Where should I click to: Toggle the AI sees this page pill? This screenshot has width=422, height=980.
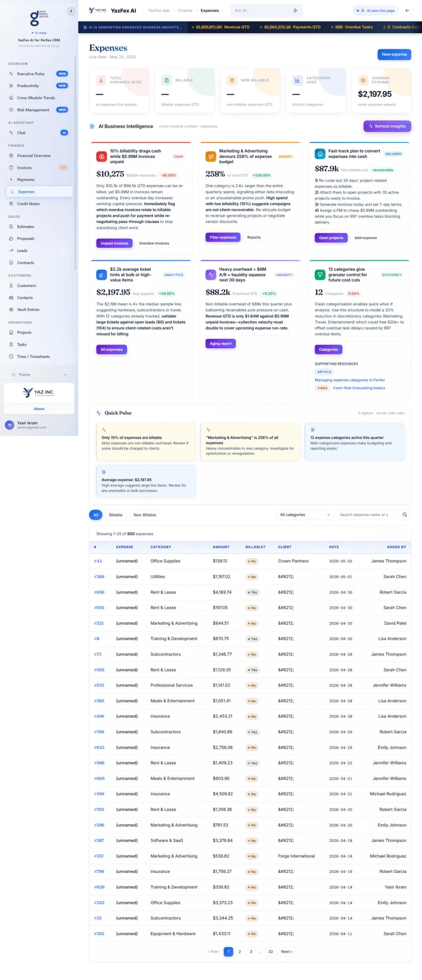coord(376,10)
